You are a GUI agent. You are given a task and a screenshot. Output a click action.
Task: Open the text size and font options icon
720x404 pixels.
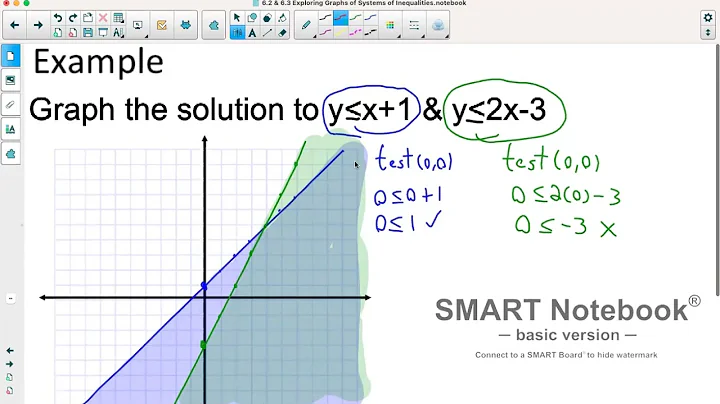[x=118, y=33]
